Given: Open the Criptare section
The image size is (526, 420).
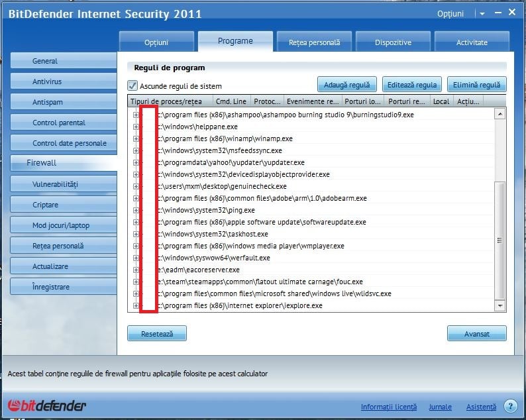Looking at the screenshot, I should click(64, 204).
